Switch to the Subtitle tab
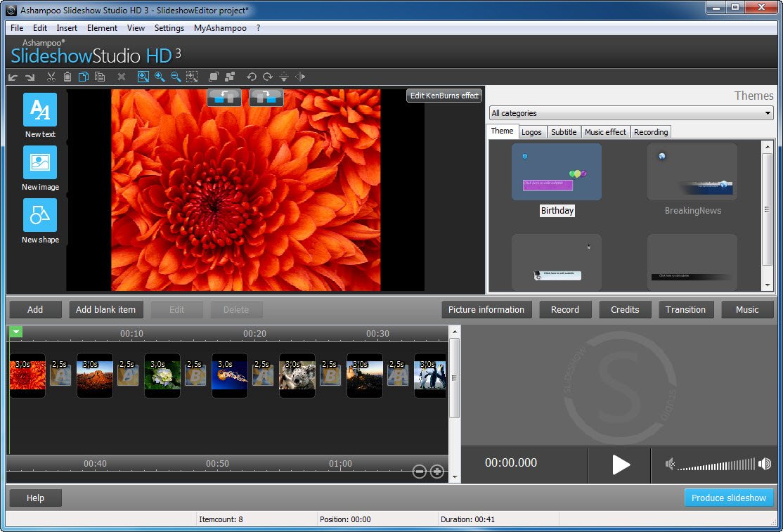Image resolution: width=783 pixels, height=532 pixels. click(564, 132)
